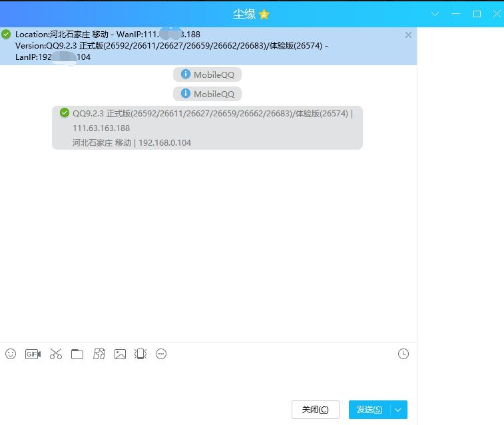The image size is (504, 425).
Task: Insert a picture using the image icon
Action: point(120,354)
